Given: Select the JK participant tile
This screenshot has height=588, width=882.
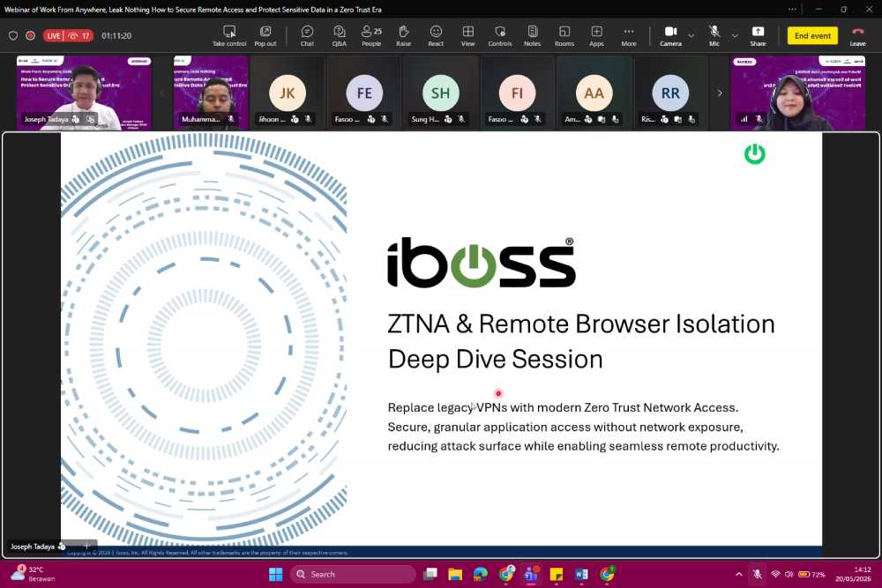Looking at the screenshot, I should pyautogui.click(x=287, y=93).
